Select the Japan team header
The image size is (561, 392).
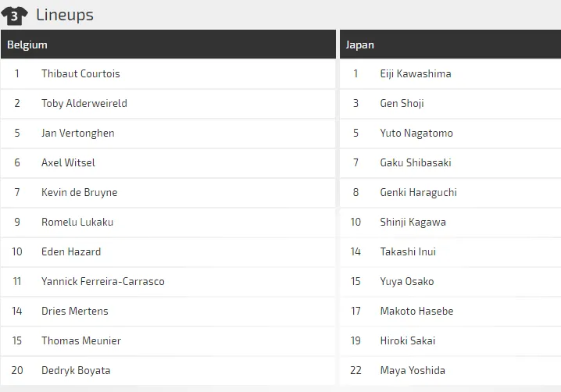[360, 45]
